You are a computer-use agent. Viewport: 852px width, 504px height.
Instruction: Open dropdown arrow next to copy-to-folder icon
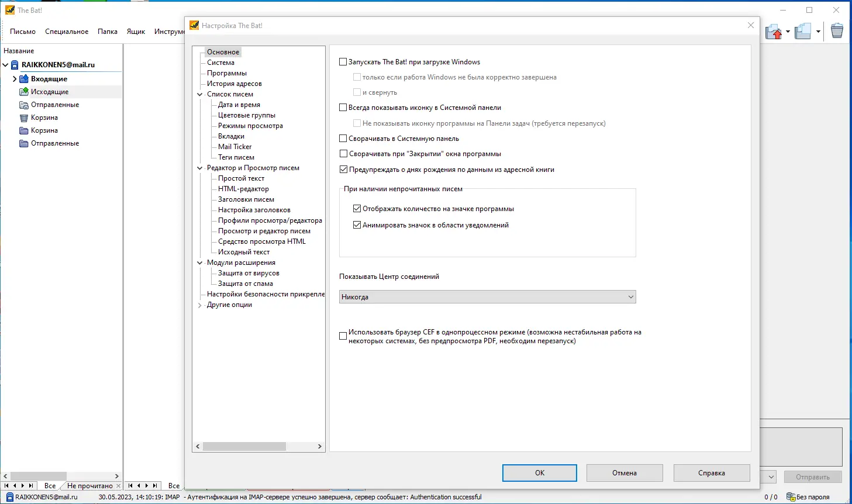tap(818, 32)
